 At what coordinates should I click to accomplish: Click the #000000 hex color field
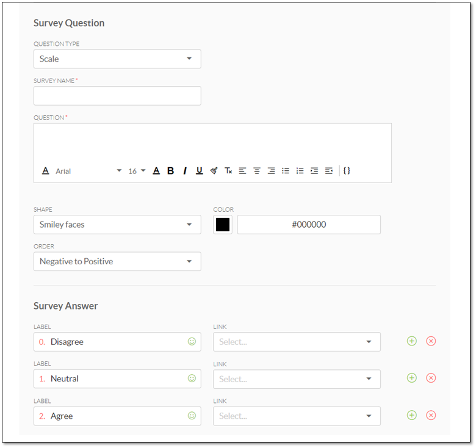click(x=309, y=225)
